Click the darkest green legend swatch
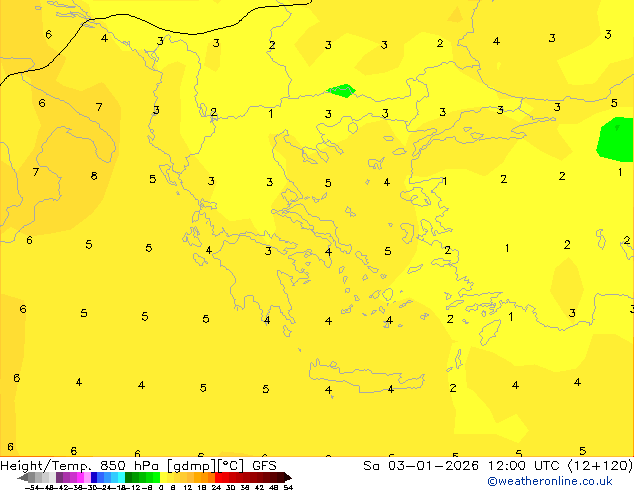This screenshot has height=490, width=634. [129, 477]
